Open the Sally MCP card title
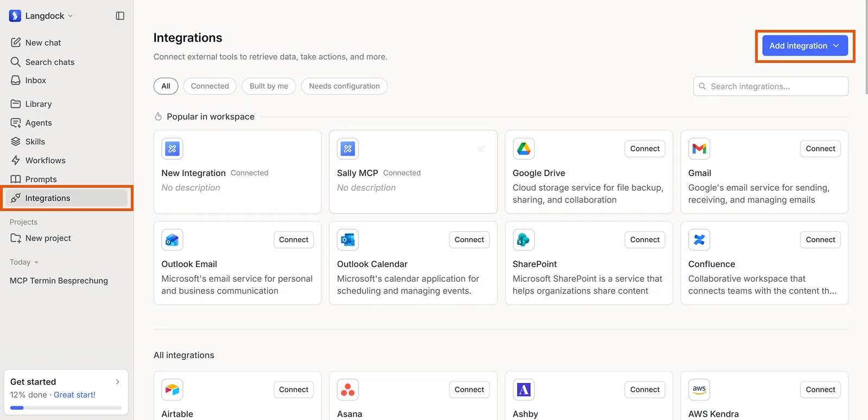This screenshot has width=868, height=420. (x=357, y=173)
